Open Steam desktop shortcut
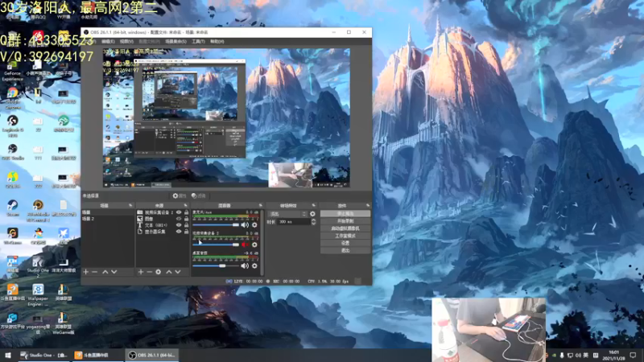The height and width of the screenshot is (362, 644). coord(12,208)
